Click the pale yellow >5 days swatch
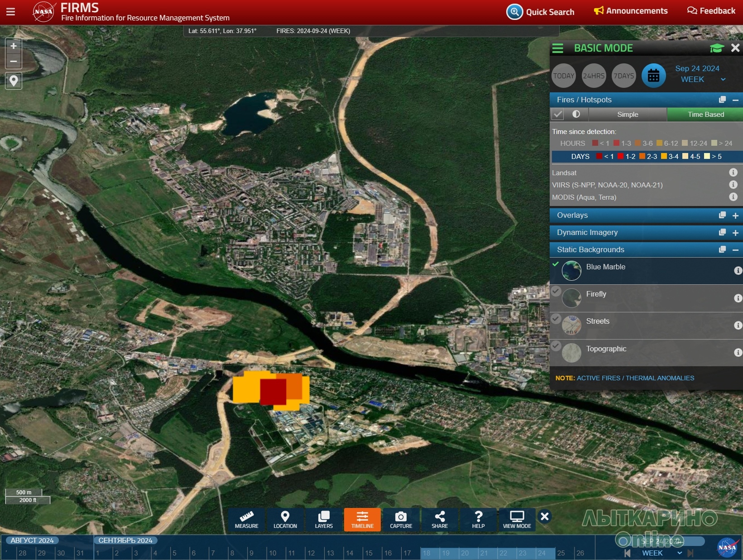743x560 pixels. coord(707,156)
